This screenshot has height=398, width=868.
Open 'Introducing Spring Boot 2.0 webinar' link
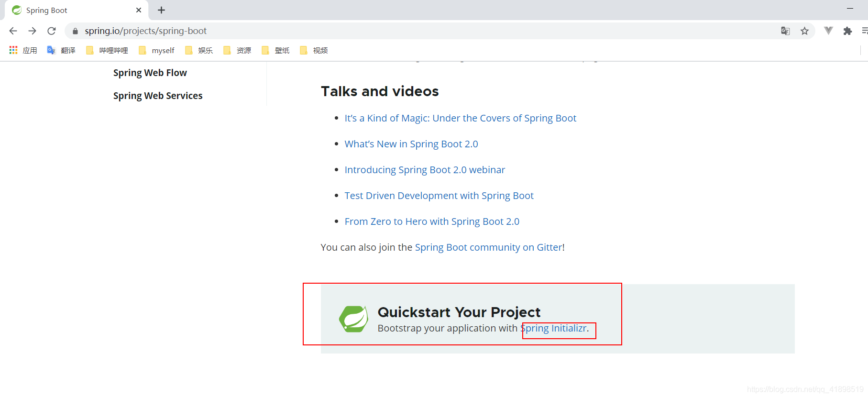coord(425,170)
